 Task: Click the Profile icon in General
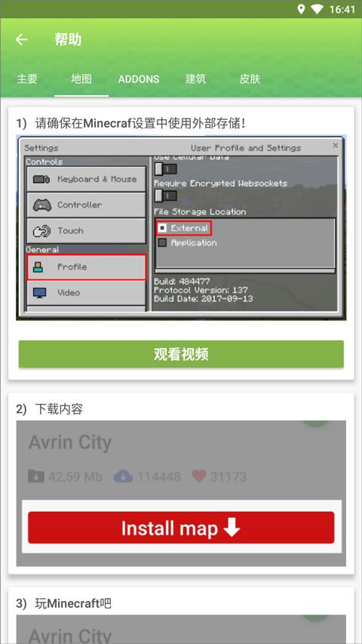coord(38,267)
